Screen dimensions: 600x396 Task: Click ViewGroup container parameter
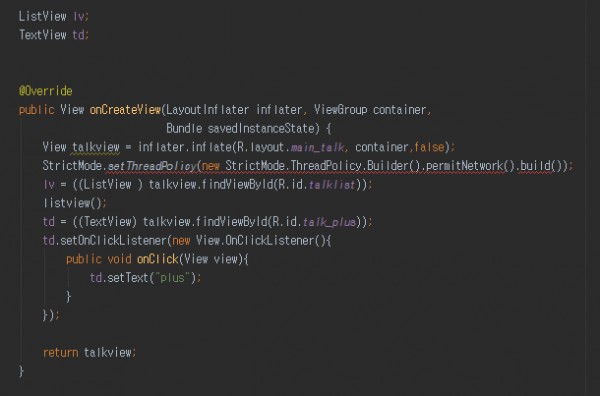[370, 110]
